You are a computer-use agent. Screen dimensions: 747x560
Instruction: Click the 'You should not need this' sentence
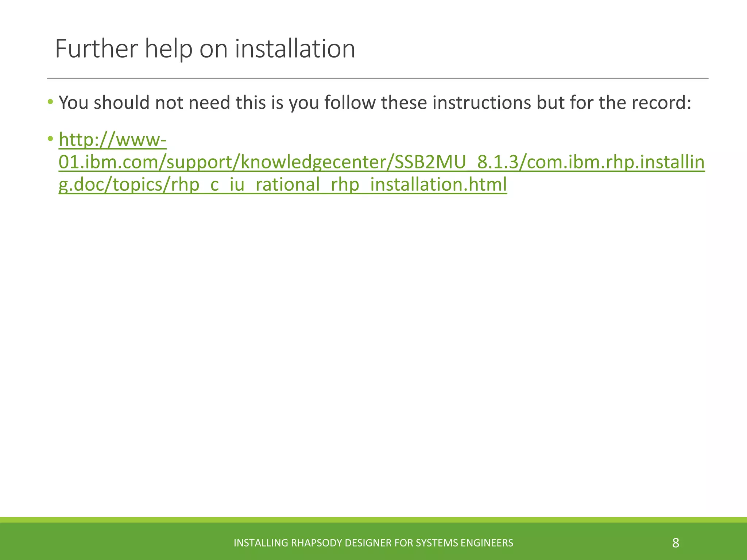(375, 102)
